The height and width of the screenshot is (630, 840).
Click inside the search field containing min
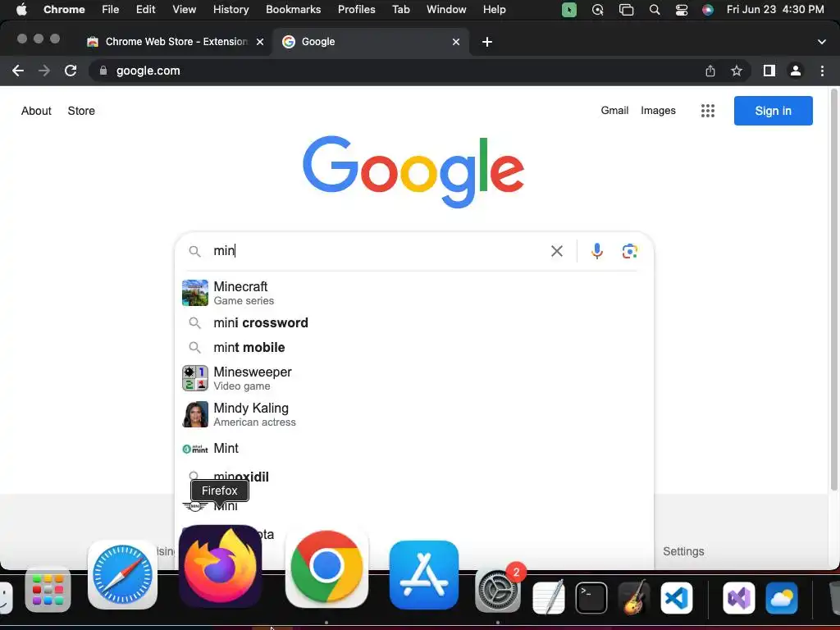point(375,251)
